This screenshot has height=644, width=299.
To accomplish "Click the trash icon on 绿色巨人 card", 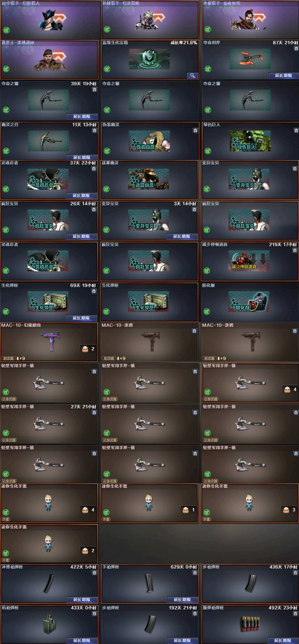I will tap(296, 131).
